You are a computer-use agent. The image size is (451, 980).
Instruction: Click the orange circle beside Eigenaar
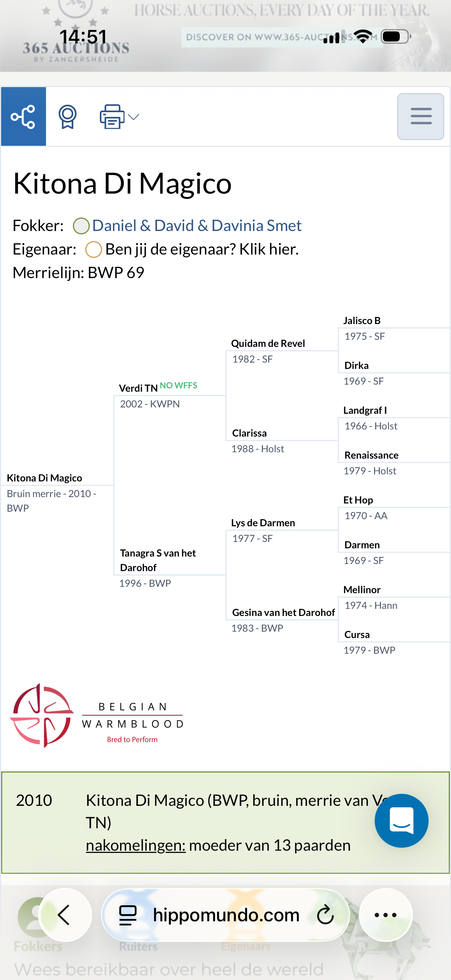[x=93, y=250]
